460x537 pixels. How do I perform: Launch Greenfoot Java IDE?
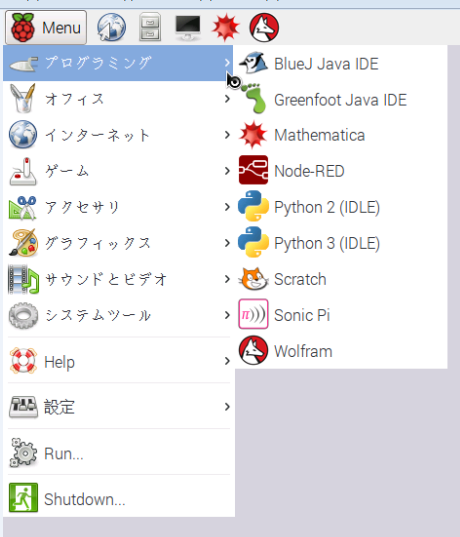341,100
